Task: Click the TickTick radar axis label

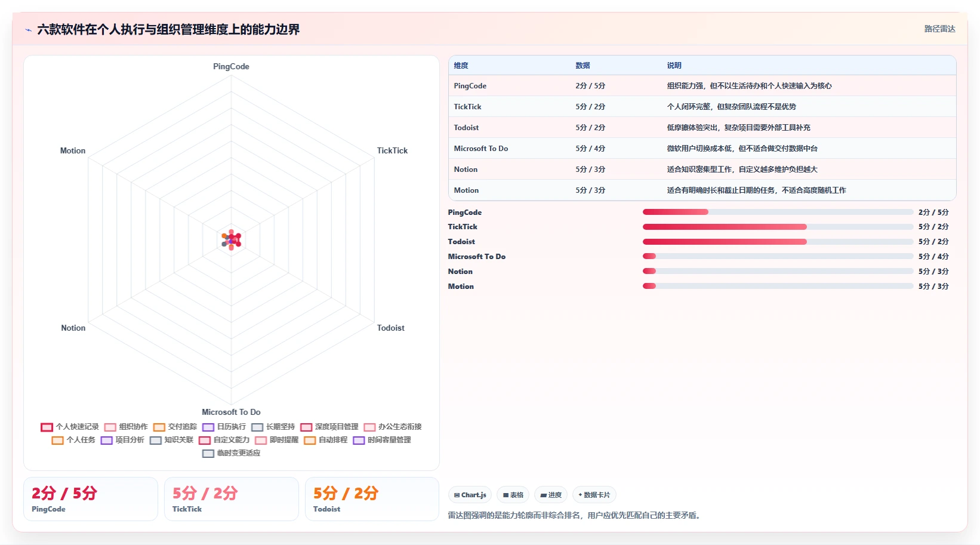Action: (x=392, y=150)
